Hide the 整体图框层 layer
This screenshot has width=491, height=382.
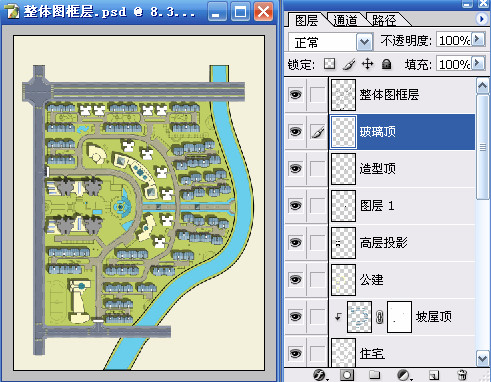(295, 95)
